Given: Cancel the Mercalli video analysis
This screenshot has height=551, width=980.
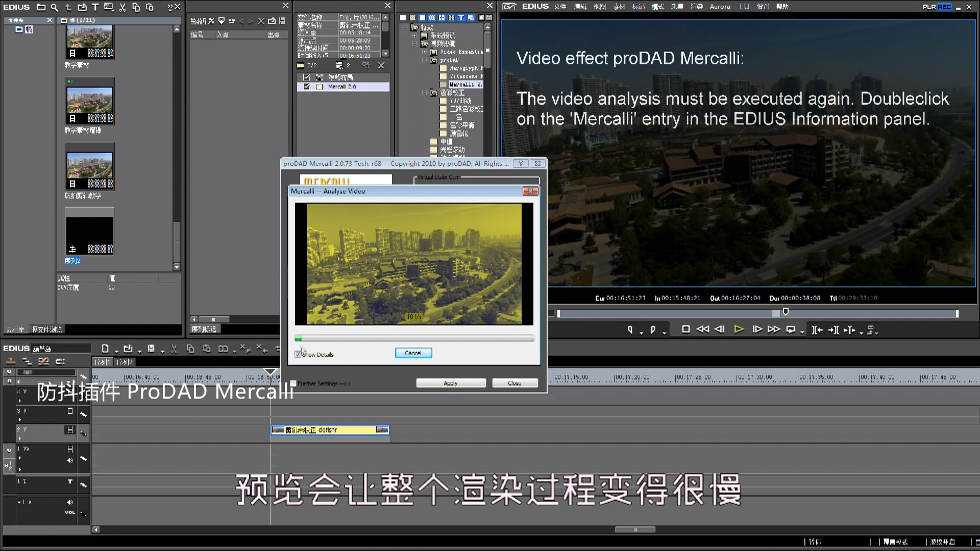Looking at the screenshot, I should click(x=413, y=353).
